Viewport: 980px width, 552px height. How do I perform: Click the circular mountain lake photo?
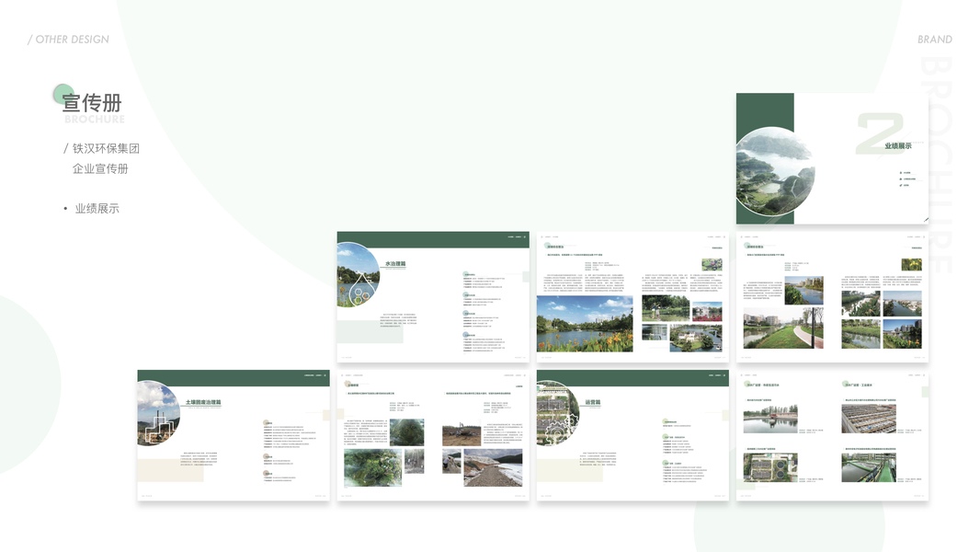[x=775, y=171]
